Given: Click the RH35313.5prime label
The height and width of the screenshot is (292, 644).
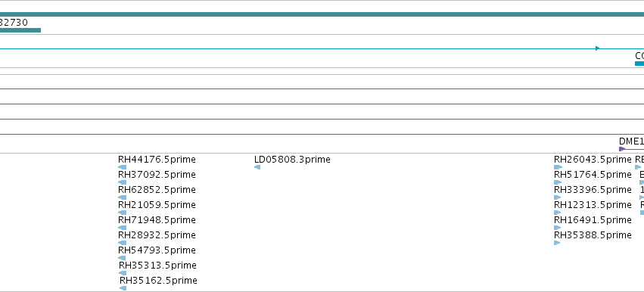Looking at the screenshot, I should pyautogui.click(x=157, y=266).
